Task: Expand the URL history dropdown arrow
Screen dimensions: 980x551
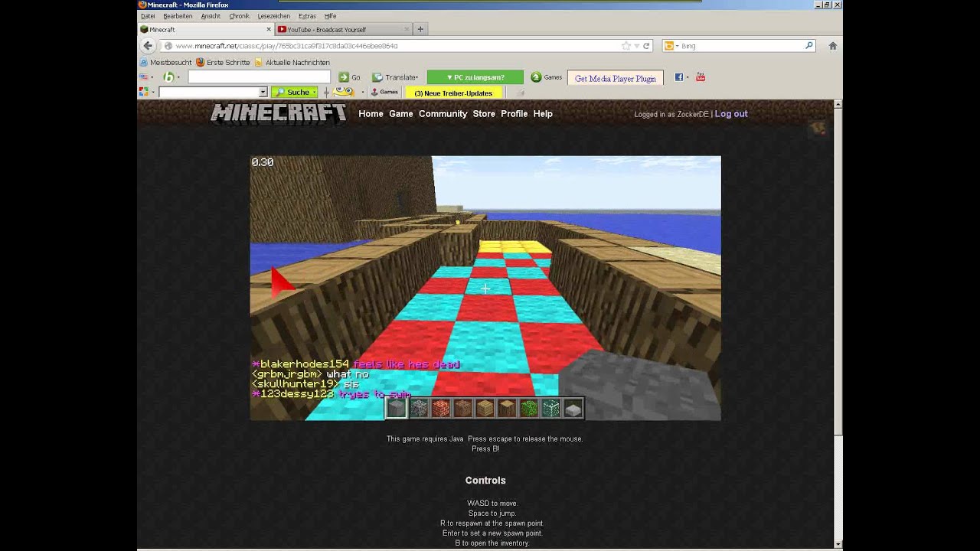Action: (636, 46)
